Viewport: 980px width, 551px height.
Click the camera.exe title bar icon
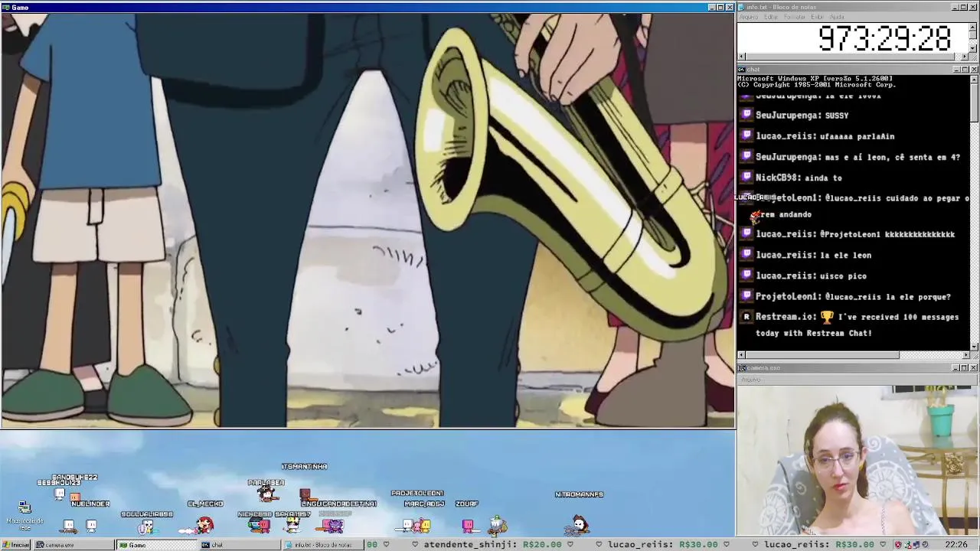coord(741,368)
